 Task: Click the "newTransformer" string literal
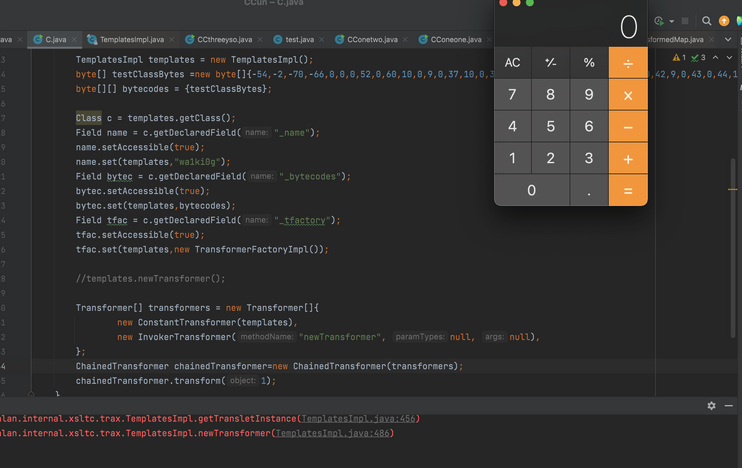[x=340, y=337]
